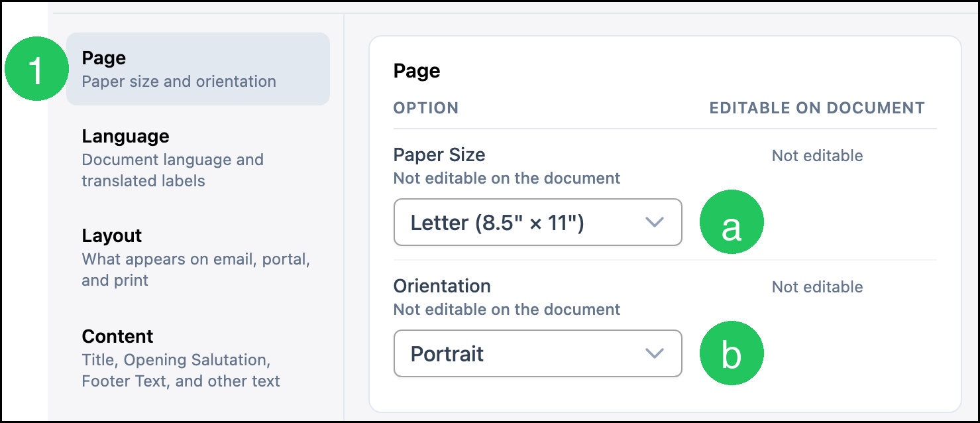Click the 'EDITABLE ON DOCUMENT' column header
This screenshot has width=980, height=423.
click(817, 108)
